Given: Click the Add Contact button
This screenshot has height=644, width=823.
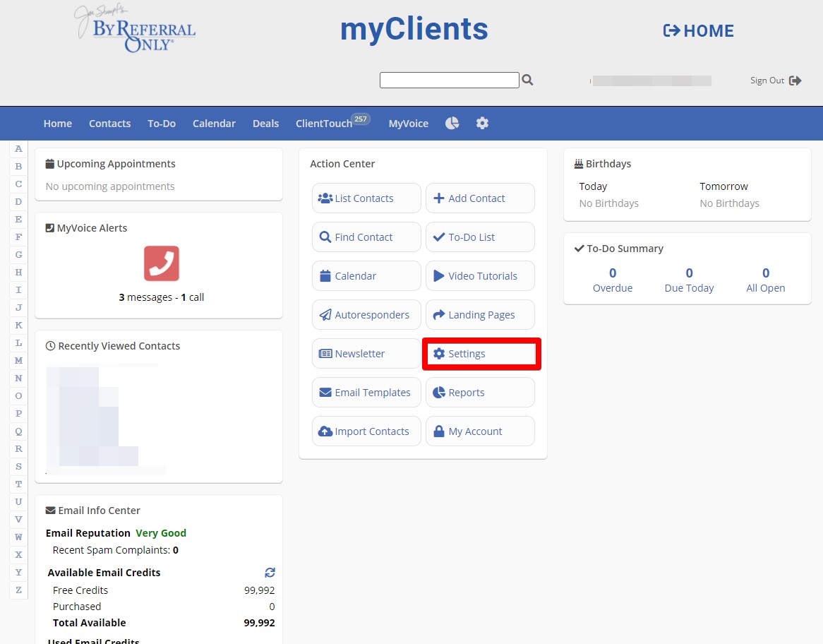Looking at the screenshot, I should 480,198.
